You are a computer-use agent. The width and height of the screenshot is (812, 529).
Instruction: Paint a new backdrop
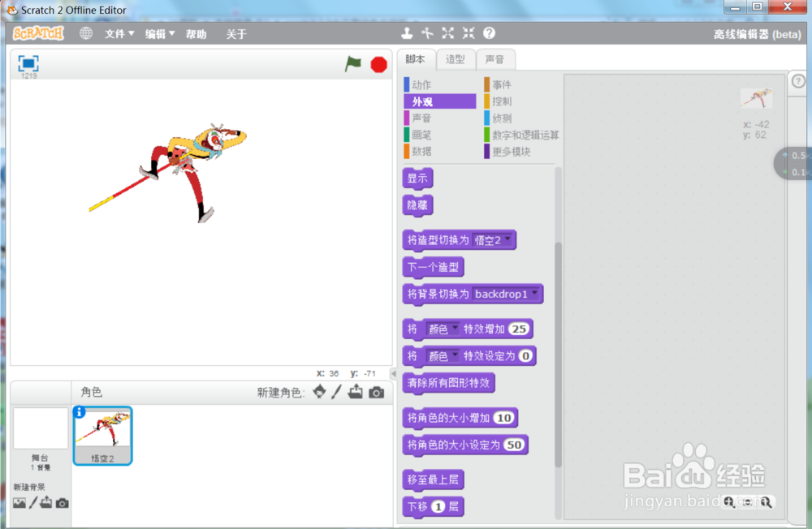coord(33,502)
